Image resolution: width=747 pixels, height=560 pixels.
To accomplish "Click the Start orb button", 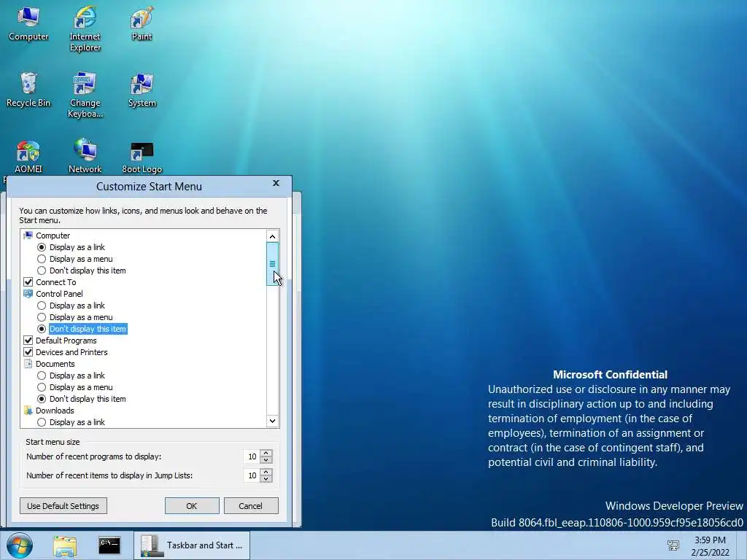I will pyautogui.click(x=20, y=545).
